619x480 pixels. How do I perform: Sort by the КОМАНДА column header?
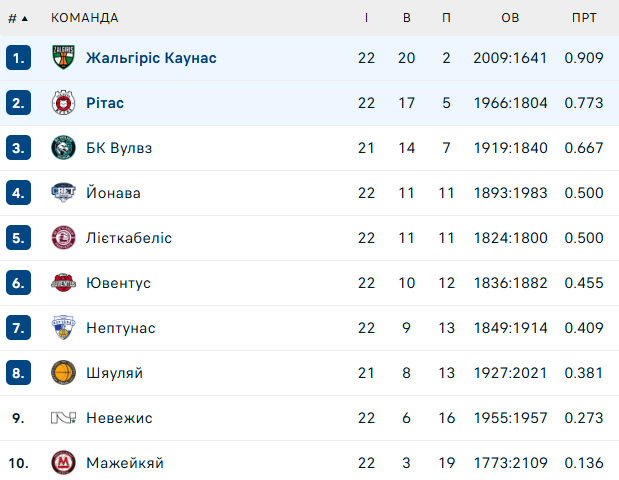click(x=84, y=18)
